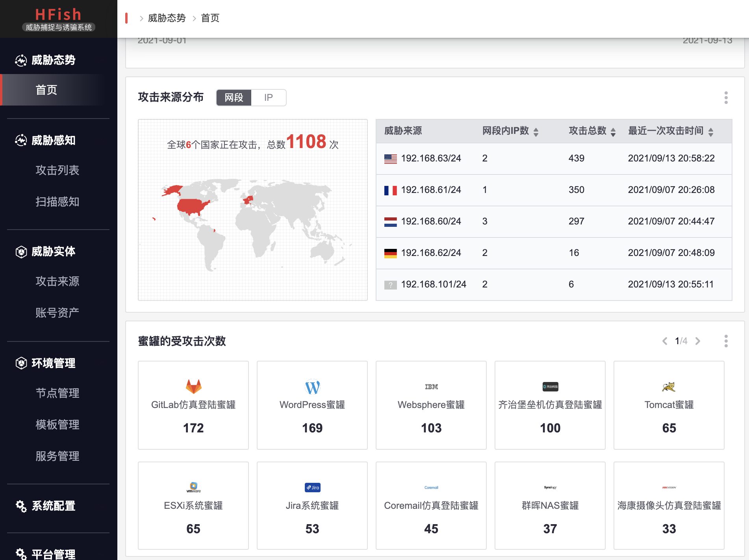The width and height of the screenshot is (749, 560).
Task: Go to previous page of honeypot cards
Action: [665, 341]
